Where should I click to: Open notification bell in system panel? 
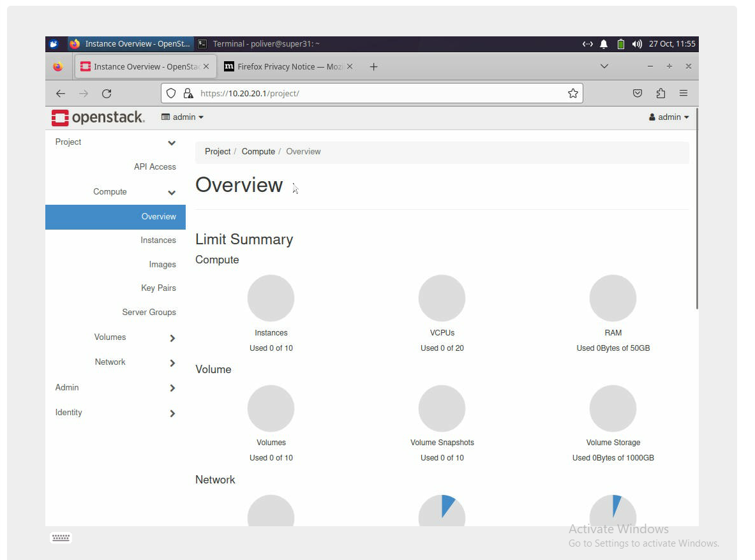(604, 44)
